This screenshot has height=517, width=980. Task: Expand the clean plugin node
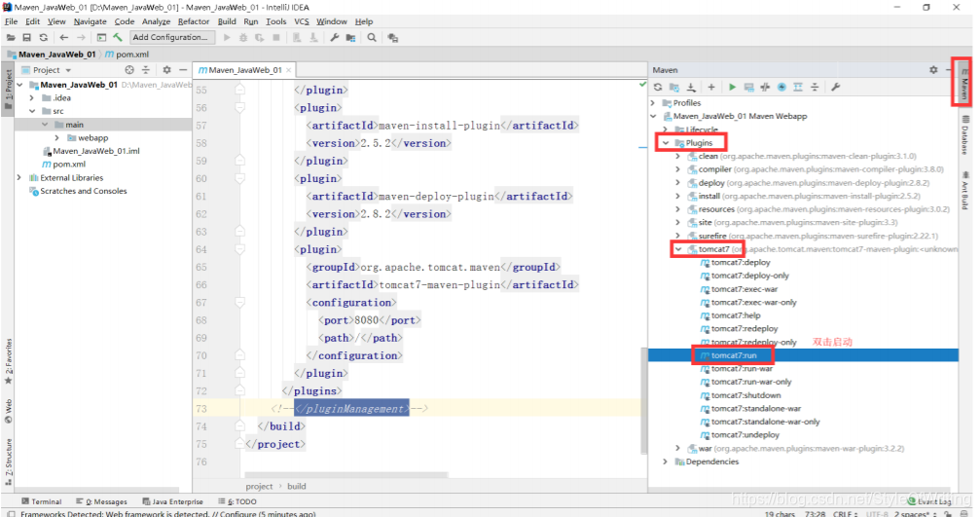(x=678, y=157)
